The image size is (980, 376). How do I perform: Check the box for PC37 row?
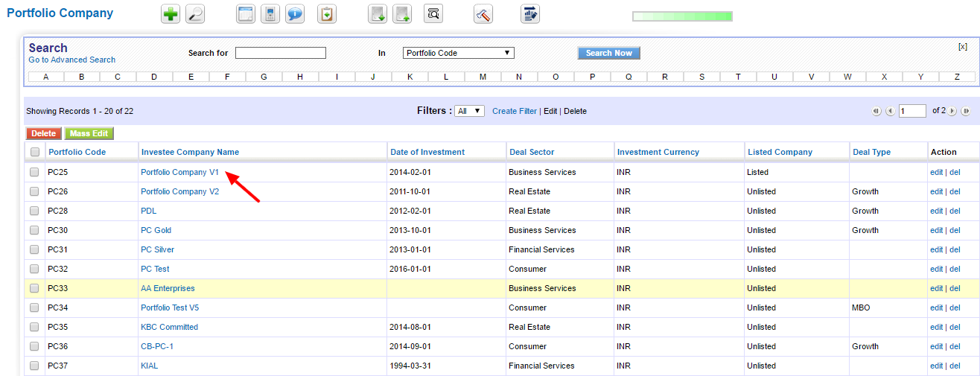tap(34, 366)
